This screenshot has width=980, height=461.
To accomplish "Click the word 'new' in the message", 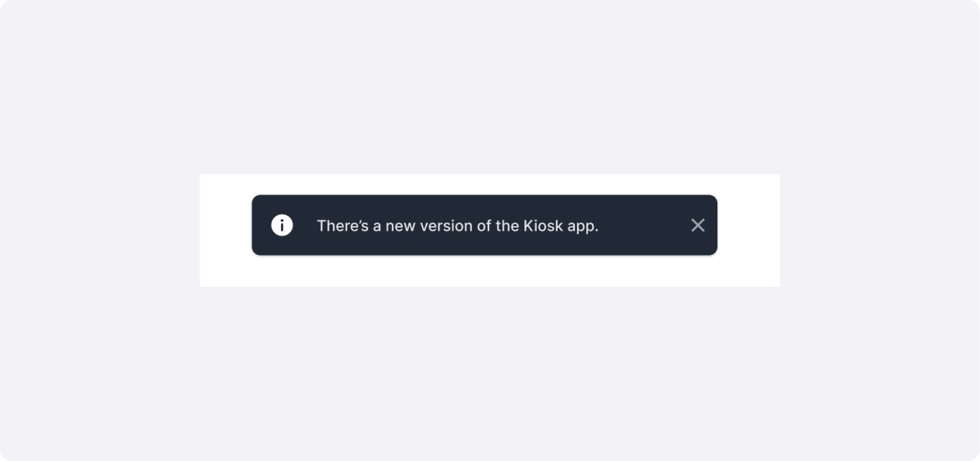I will pos(400,226).
